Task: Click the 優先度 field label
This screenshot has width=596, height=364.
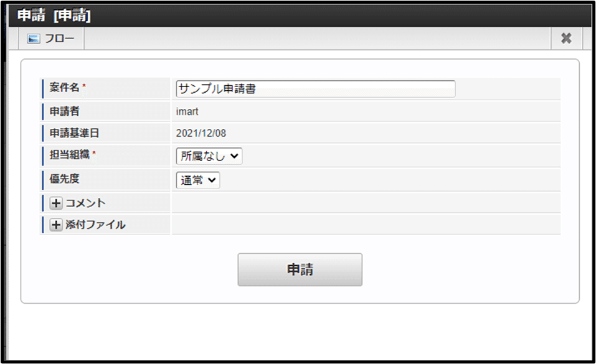Action: coord(65,179)
